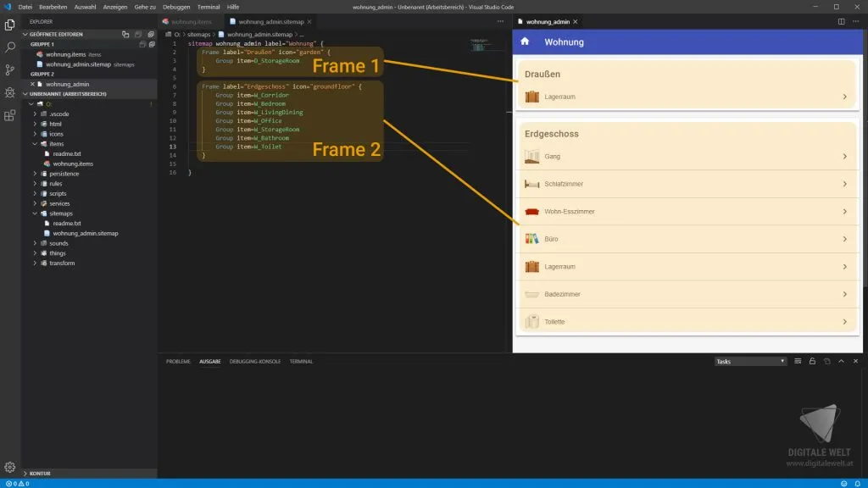Switch to the Debugging-Konsole panel tab
Screen dimensions: 868x488
tap(255, 361)
